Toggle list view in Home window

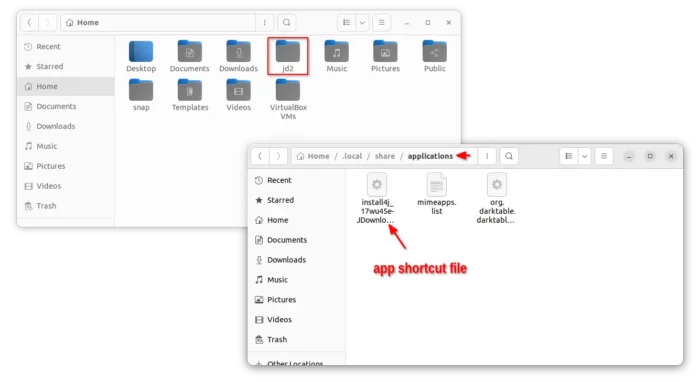[346, 22]
